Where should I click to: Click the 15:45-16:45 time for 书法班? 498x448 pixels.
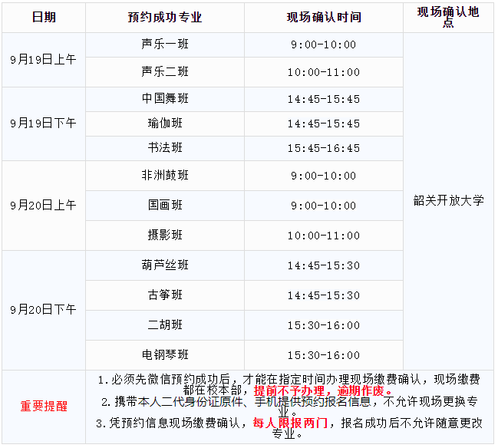[323, 148]
